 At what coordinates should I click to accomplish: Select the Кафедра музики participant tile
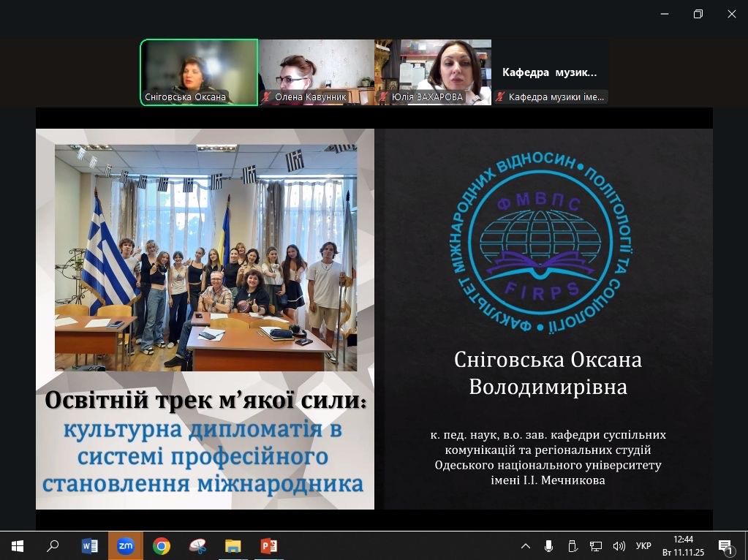(550, 72)
